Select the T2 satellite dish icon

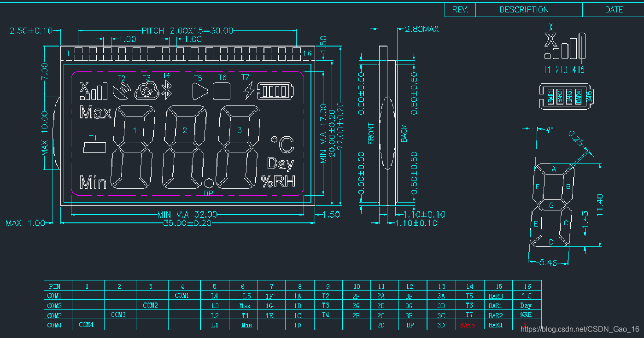click(122, 90)
